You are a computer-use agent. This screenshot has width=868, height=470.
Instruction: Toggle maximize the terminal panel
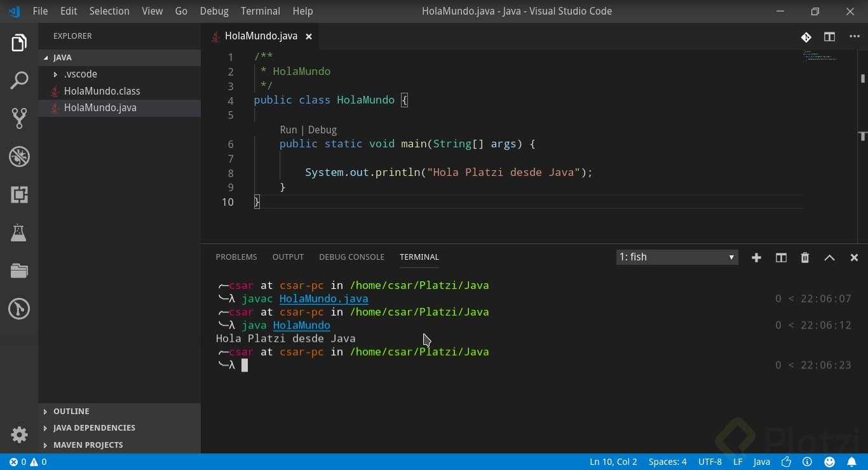[830, 257]
